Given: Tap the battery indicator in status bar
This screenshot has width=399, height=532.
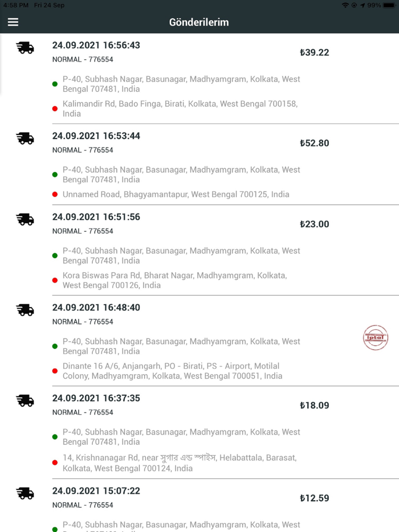Looking at the screenshot, I should pos(389,5).
